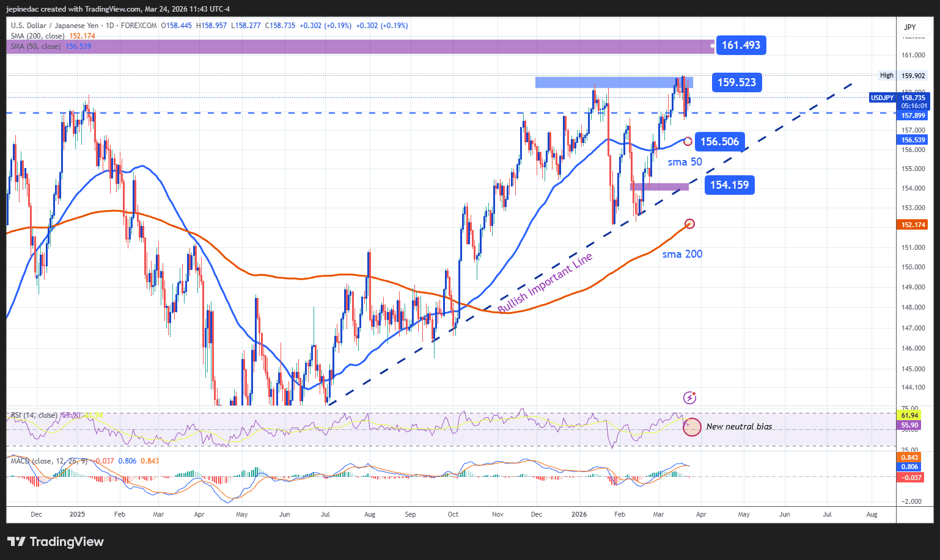Open the JPY currency selector
Image resolution: width=940 pixels, height=560 pixels.
(909, 27)
